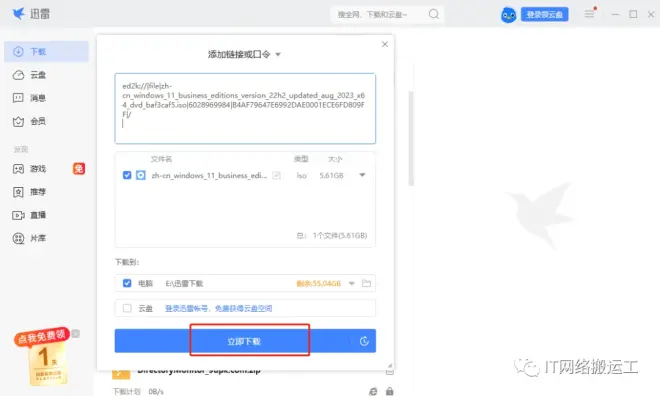The width and height of the screenshot is (660, 396).
Task: Check the 云盘 checkbox
Action: (x=127, y=308)
